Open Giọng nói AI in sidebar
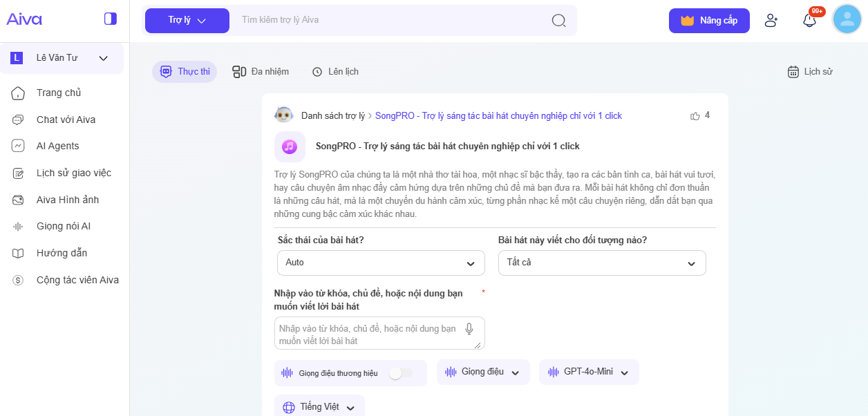Viewport: 868px width, 416px height. tap(64, 226)
